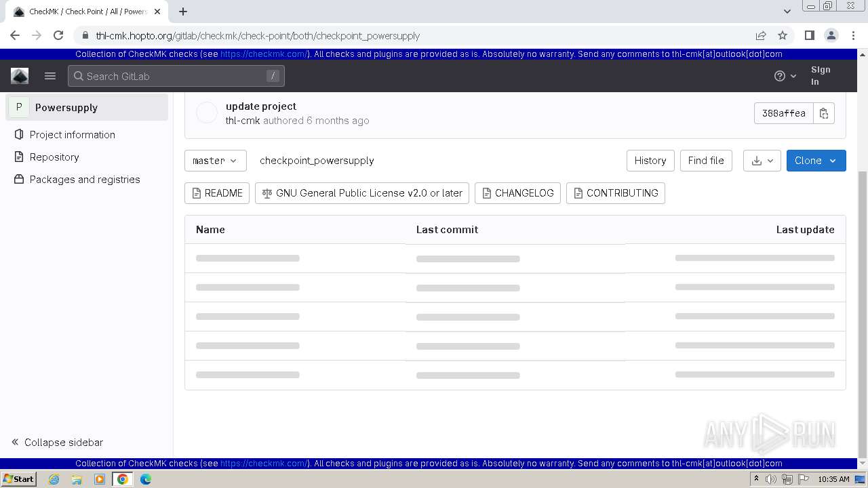Click checkmk.com link in bottom banner

(x=264, y=464)
